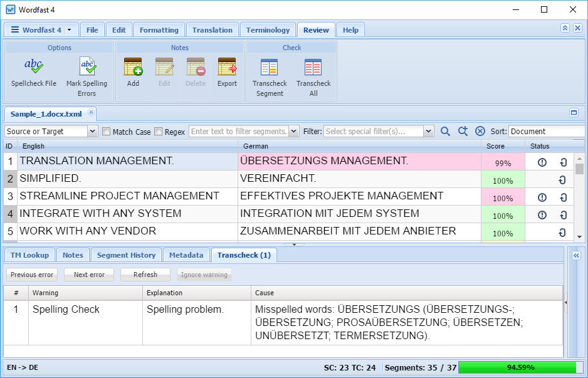Open the Wordfast 4 hamburger menu
This screenshot has height=378, width=588.
pyautogui.click(x=14, y=29)
